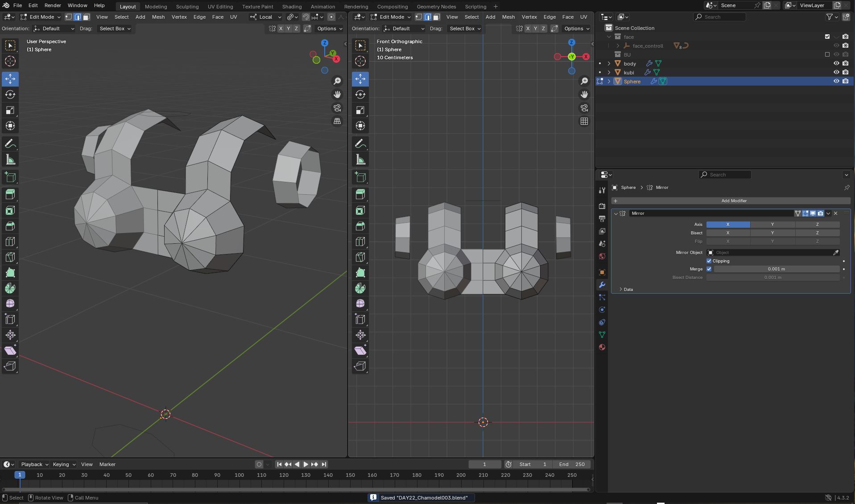Activate the Knife tool in left viewport
855x504 pixels.
coord(10,257)
